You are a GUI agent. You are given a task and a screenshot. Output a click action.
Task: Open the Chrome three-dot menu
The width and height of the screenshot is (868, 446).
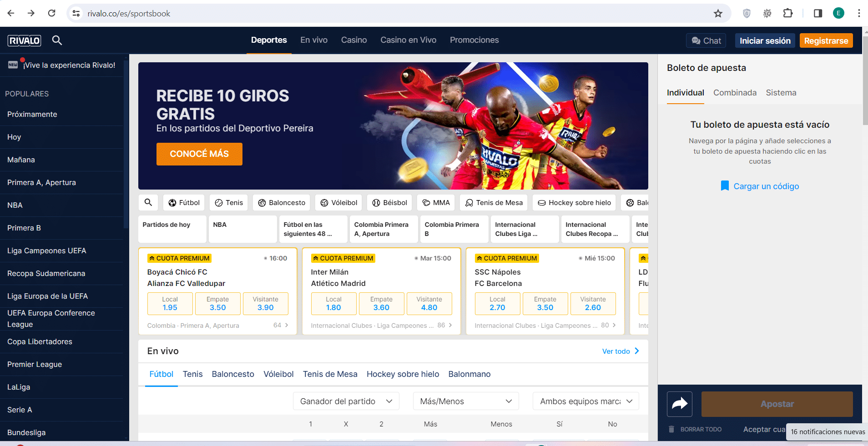(859, 13)
